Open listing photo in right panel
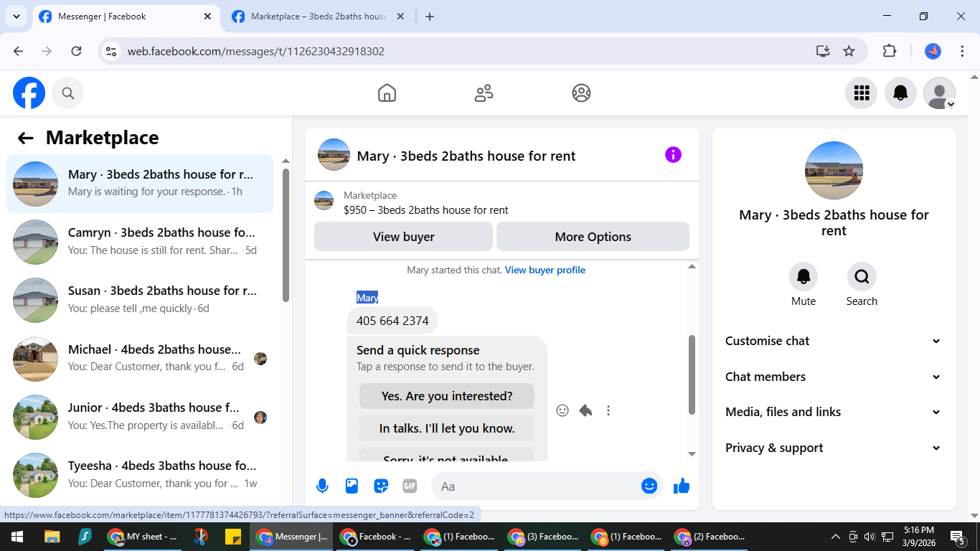Viewport: 980px width, 551px height. [x=834, y=170]
